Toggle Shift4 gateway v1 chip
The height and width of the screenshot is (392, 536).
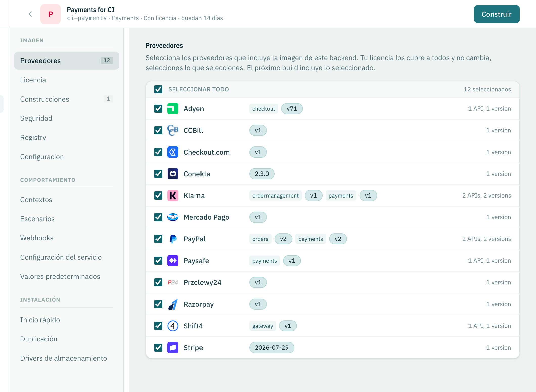pyautogui.click(x=288, y=326)
